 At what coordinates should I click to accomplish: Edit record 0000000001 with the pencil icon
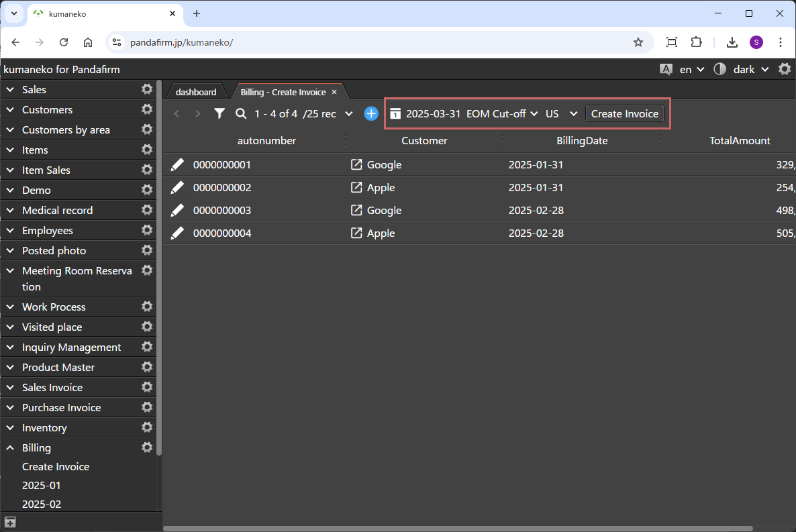177,165
